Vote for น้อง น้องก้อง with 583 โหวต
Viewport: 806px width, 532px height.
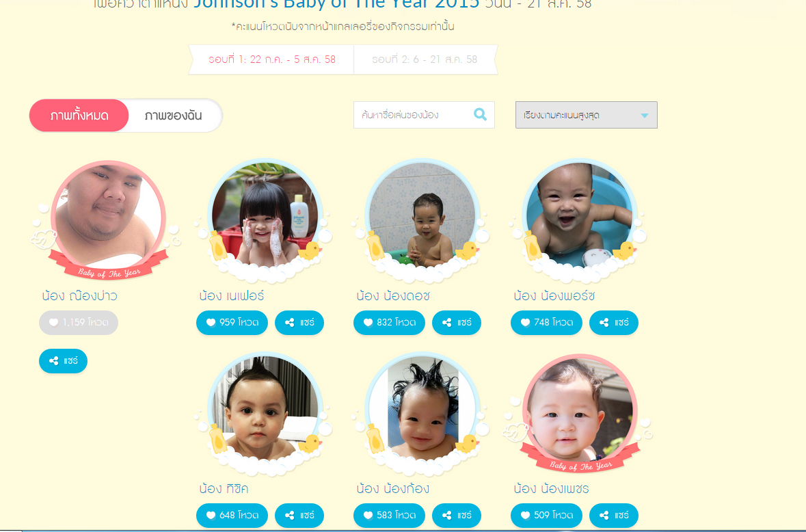click(x=390, y=515)
